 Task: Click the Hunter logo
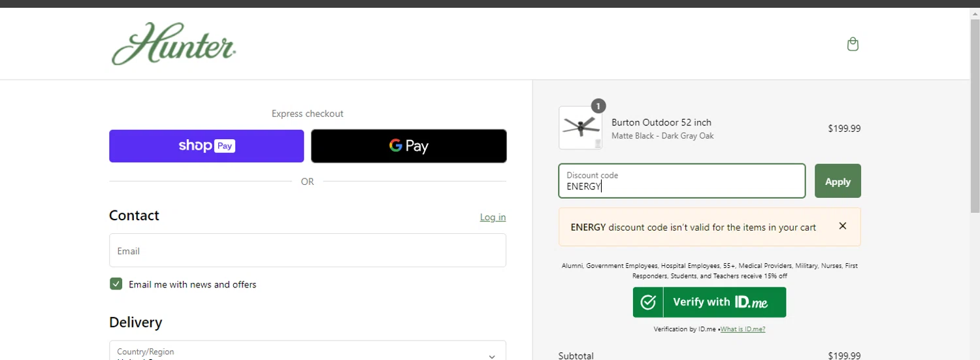pyautogui.click(x=174, y=44)
